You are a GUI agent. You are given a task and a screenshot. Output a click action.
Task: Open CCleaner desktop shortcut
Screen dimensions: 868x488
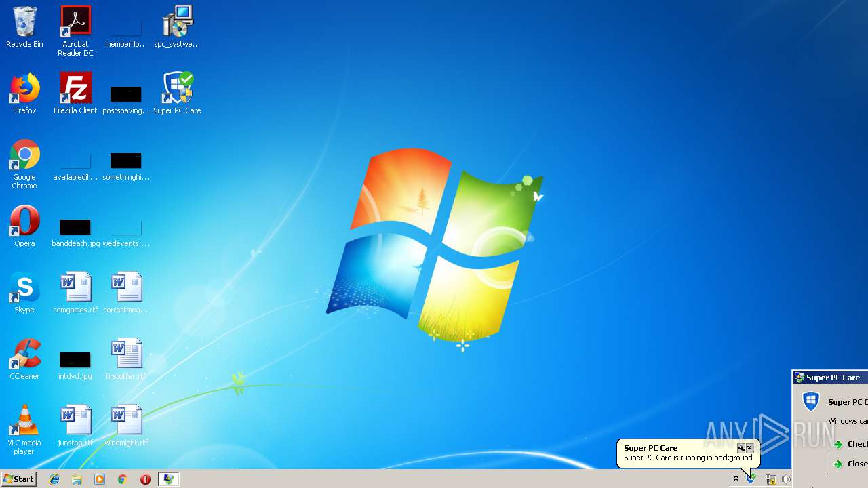point(24,360)
